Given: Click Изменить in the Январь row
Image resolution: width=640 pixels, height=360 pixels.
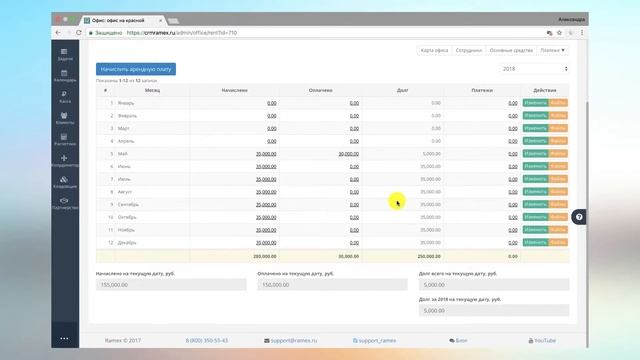Looking at the screenshot, I should [535, 103].
